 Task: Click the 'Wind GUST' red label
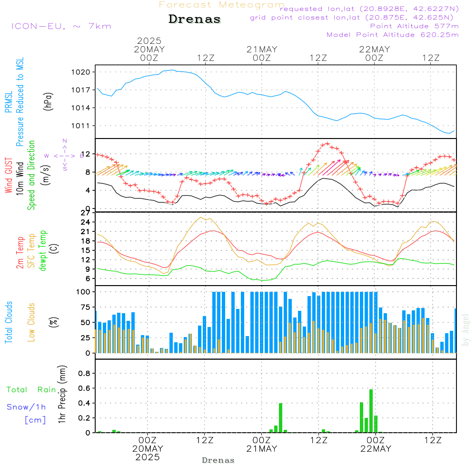pos(9,175)
